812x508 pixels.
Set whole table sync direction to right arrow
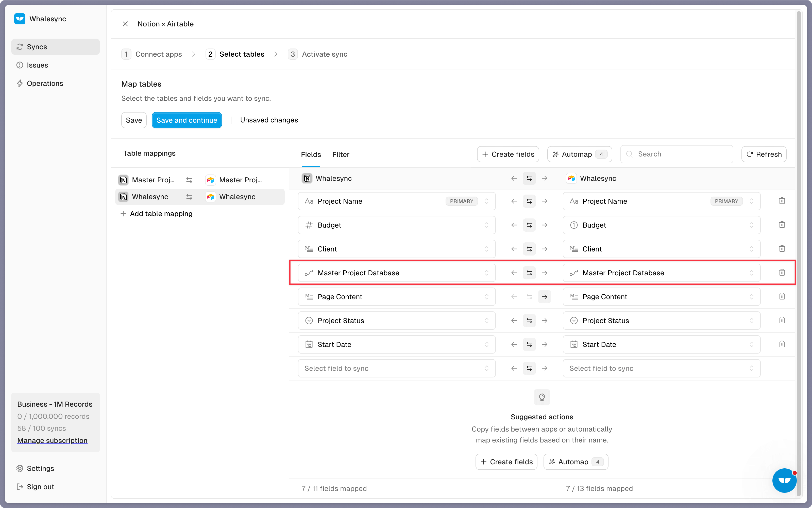coord(545,178)
